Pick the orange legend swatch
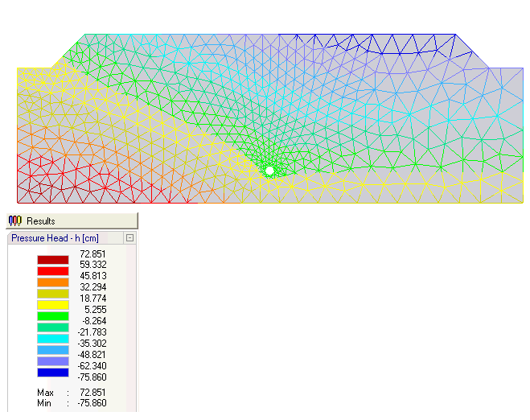530x420 pixels. 53,282
